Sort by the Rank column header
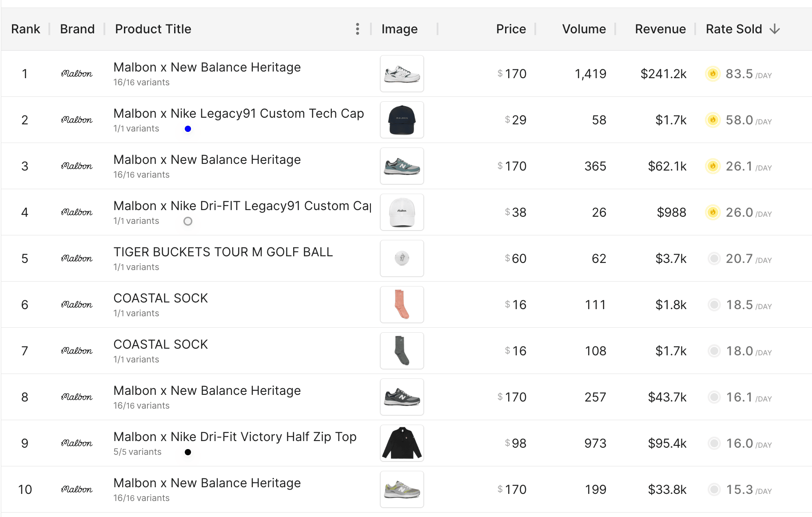Image resolution: width=812 pixels, height=517 pixels. 25,29
